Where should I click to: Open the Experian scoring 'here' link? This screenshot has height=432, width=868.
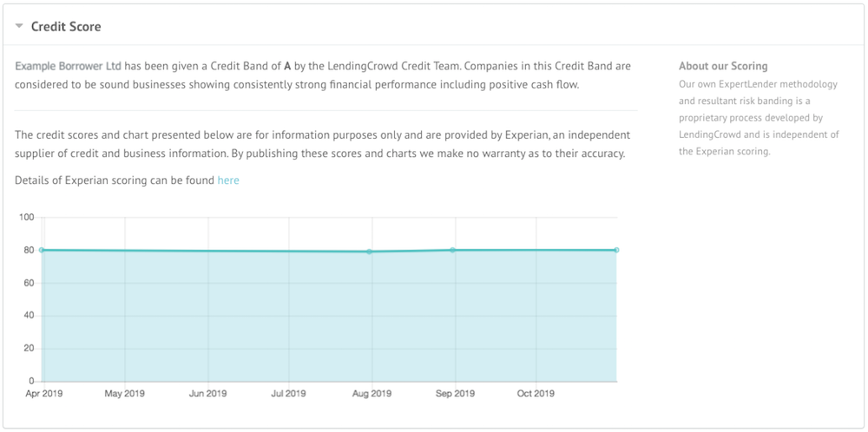228,180
